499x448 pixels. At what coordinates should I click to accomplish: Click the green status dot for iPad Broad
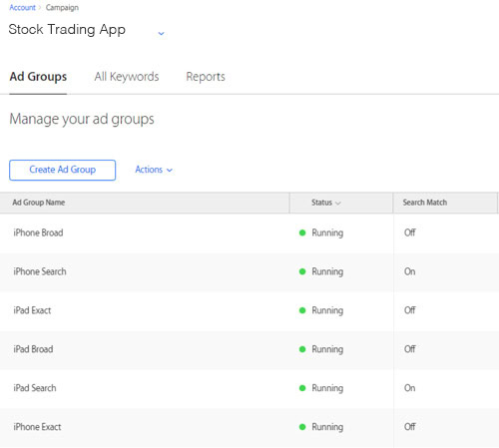point(302,349)
